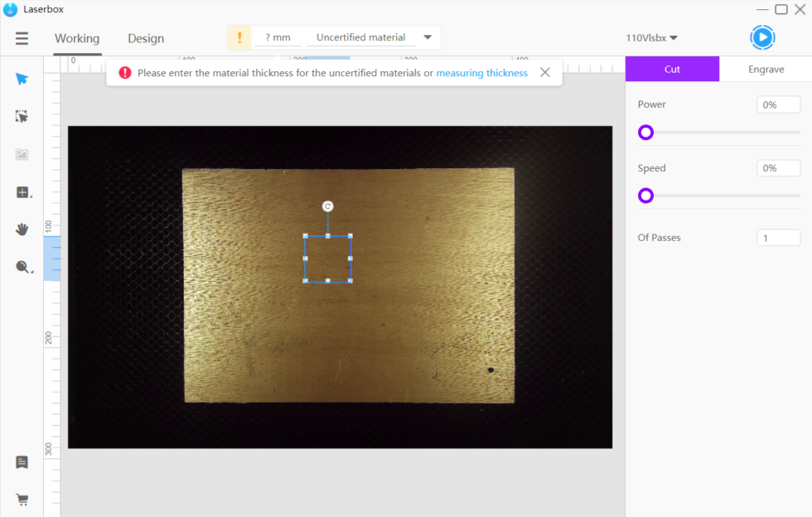
Task: Select the magnifier zoom tool
Action: point(23,267)
